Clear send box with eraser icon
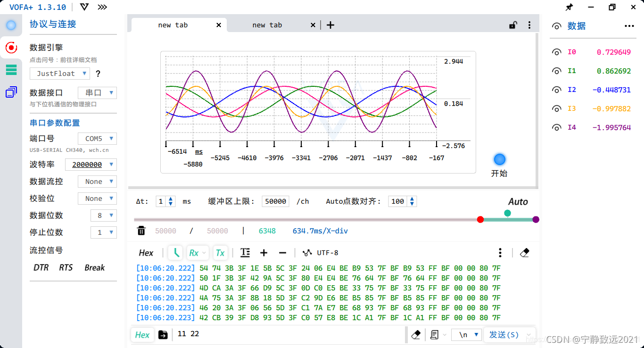 [x=416, y=334]
